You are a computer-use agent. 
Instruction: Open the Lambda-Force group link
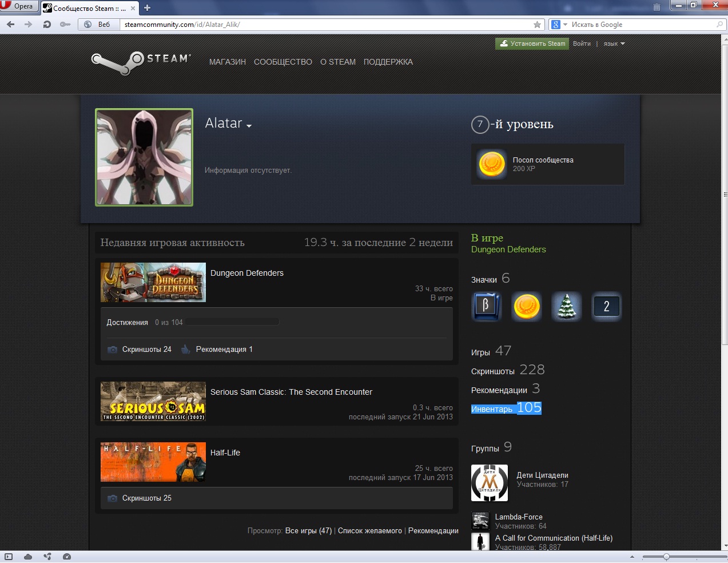(x=519, y=517)
